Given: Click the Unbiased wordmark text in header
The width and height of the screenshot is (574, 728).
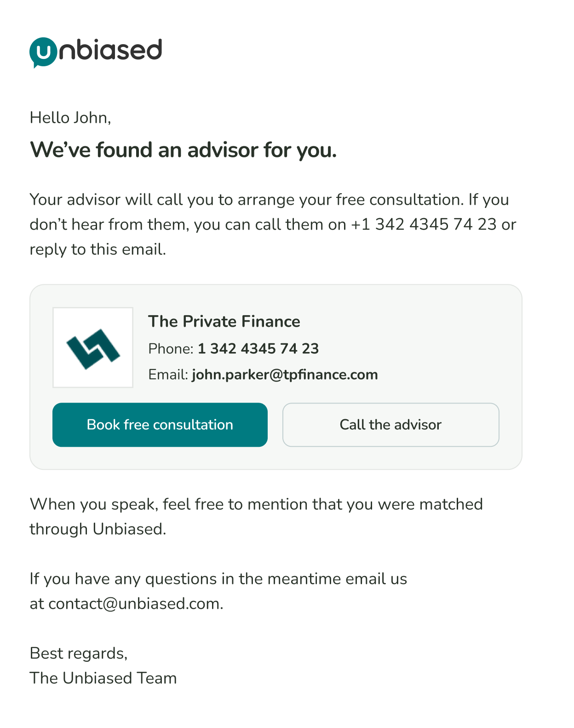Looking at the screenshot, I should click(x=110, y=49).
